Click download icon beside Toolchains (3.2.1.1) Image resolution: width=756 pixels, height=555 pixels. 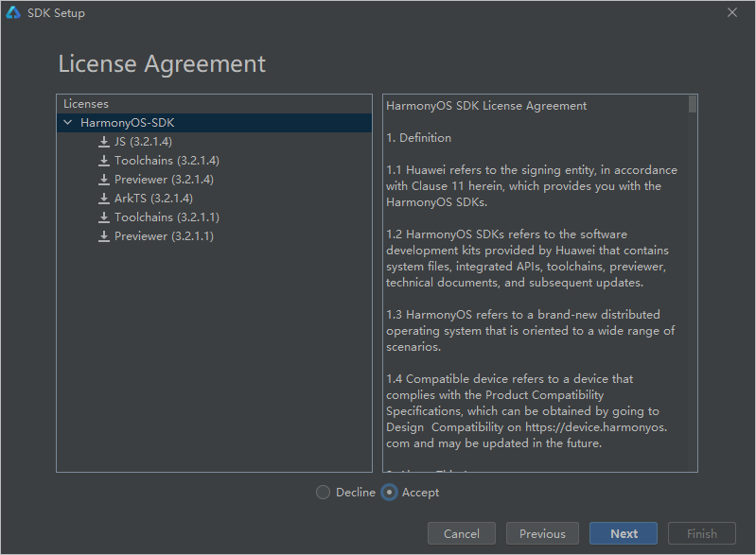point(104,217)
